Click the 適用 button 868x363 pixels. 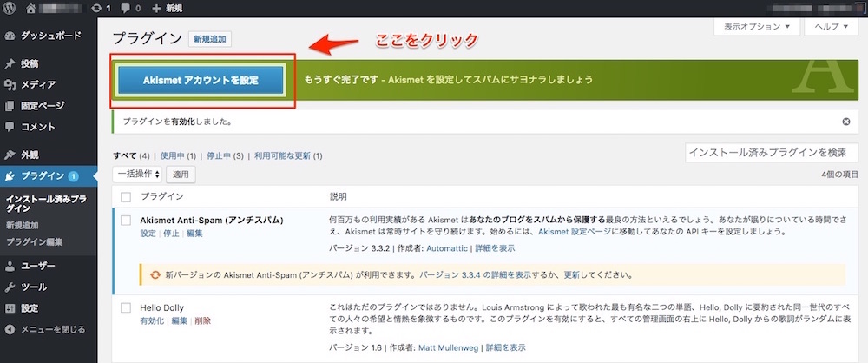click(x=181, y=174)
